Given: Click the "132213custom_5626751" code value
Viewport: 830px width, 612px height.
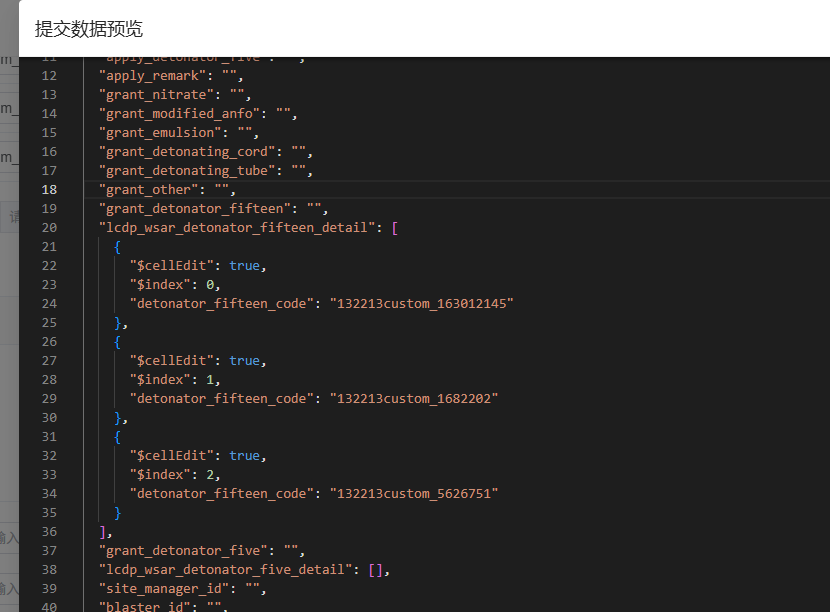Looking at the screenshot, I should 413,494.
